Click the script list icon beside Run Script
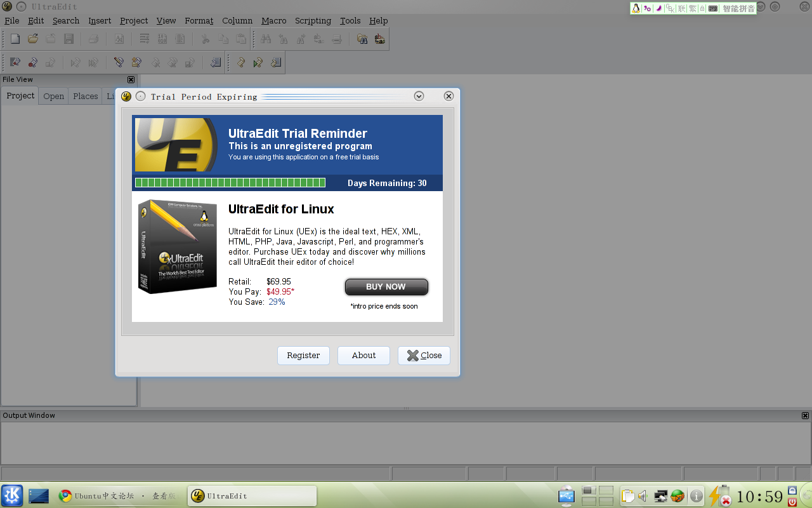This screenshot has width=812, height=508. [x=276, y=62]
